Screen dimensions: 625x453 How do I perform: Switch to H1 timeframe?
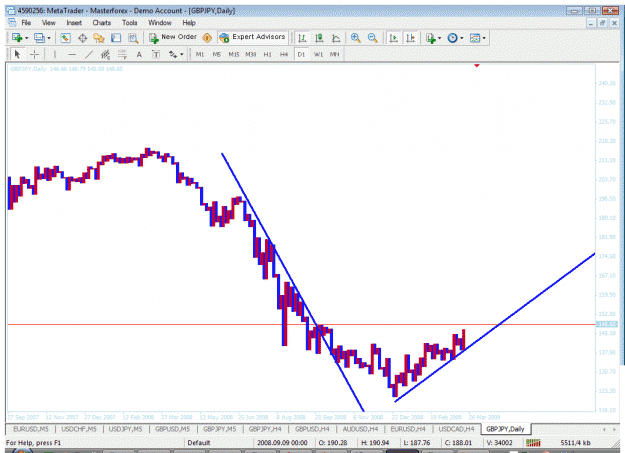[x=267, y=54]
